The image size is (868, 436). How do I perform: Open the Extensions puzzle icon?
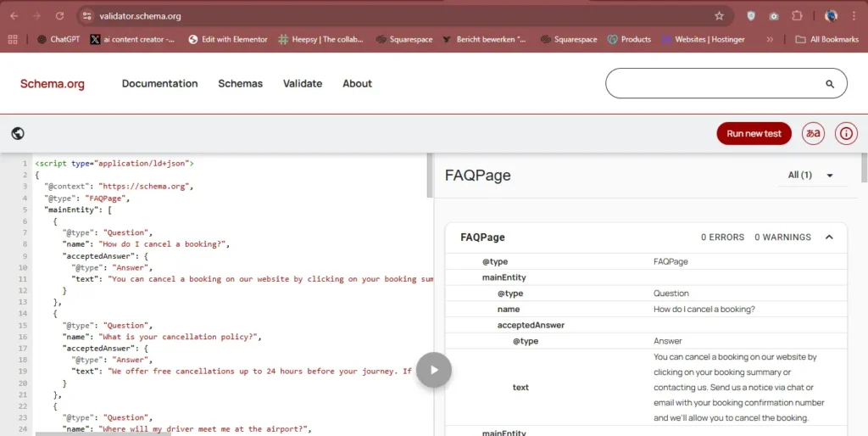pos(797,16)
